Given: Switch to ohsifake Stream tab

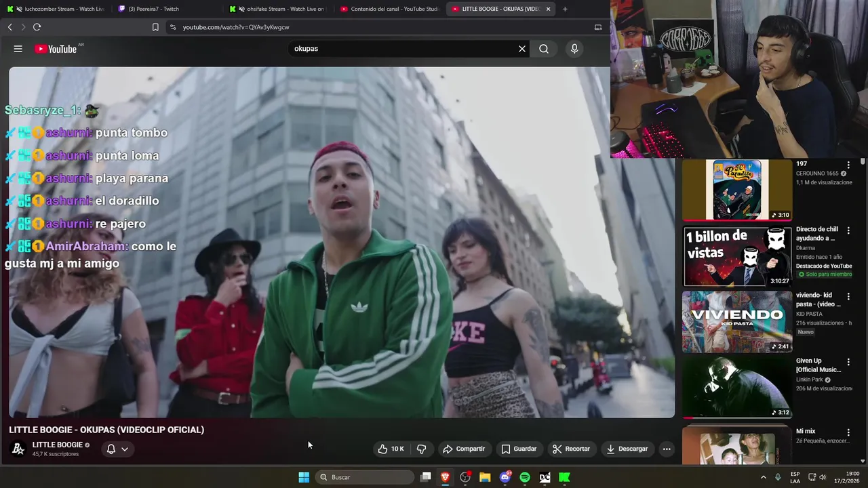Looking at the screenshot, I should point(278,9).
